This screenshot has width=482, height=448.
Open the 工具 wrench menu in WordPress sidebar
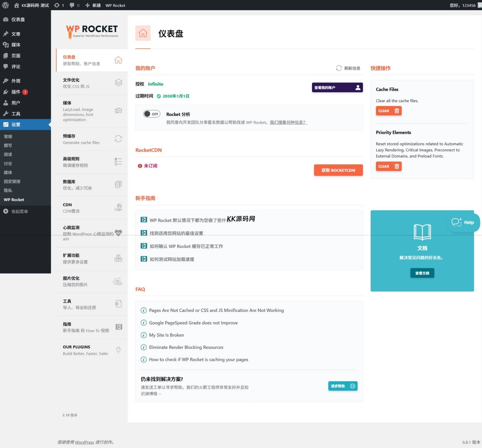[x=25, y=114]
